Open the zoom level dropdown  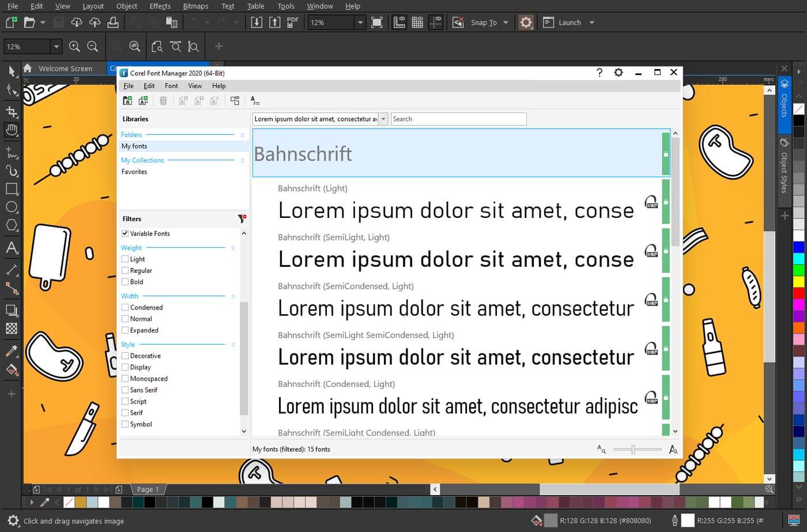pyautogui.click(x=360, y=22)
